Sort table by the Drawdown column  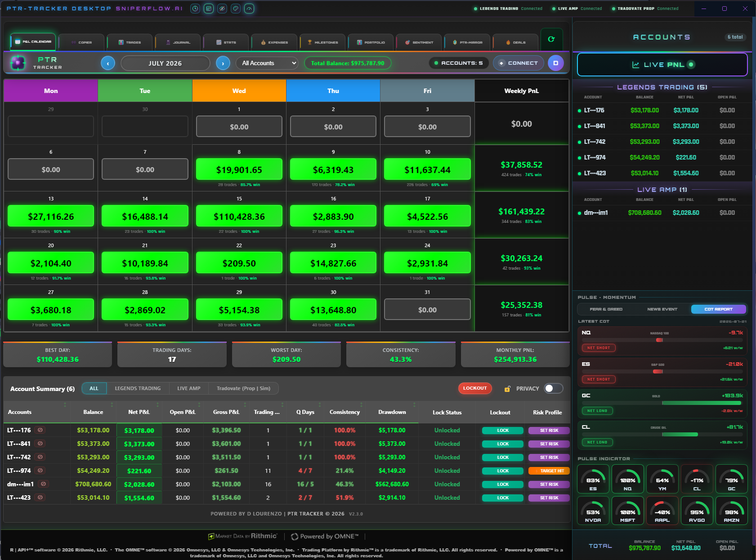click(392, 412)
